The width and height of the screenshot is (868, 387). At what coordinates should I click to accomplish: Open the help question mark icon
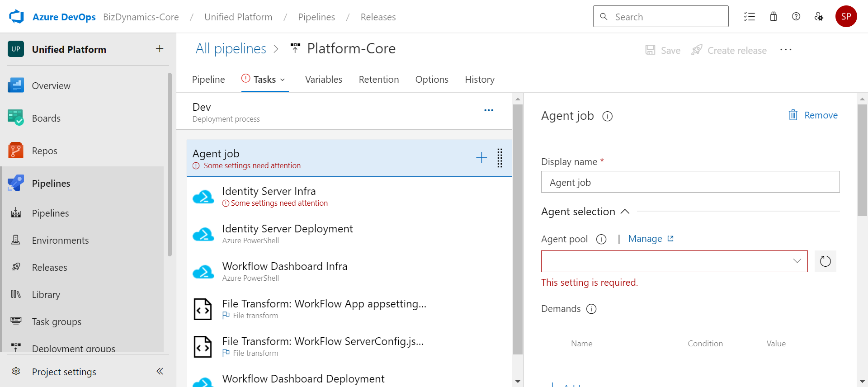click(796, 17)
